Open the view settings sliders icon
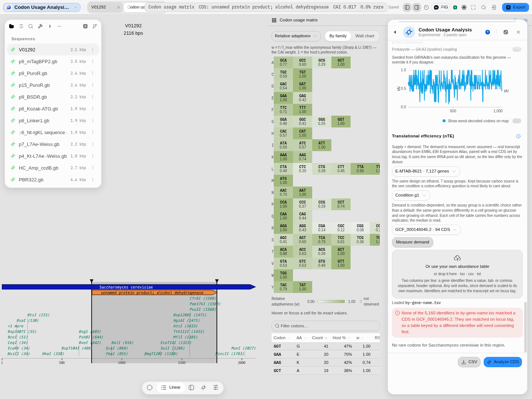 [x=216, y=388]
